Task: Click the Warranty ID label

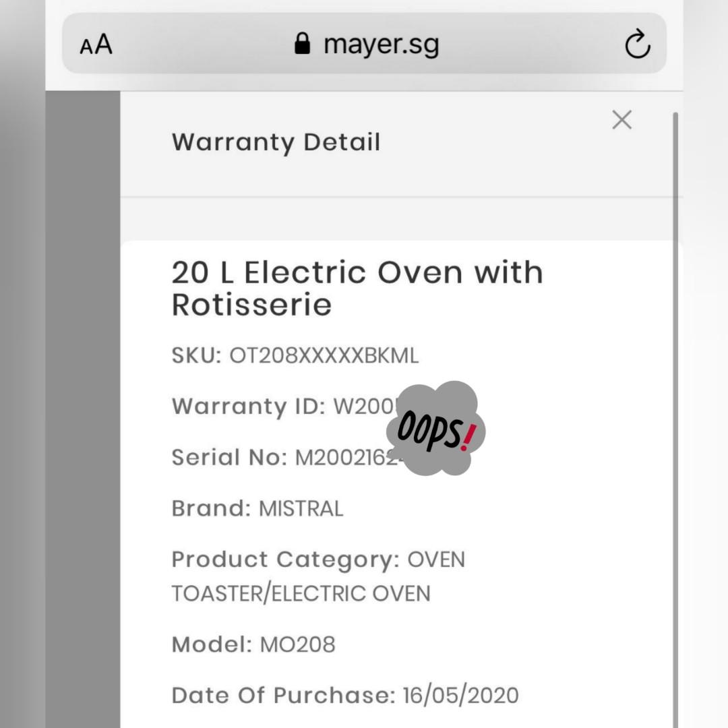Action: (x=248, y=406)
